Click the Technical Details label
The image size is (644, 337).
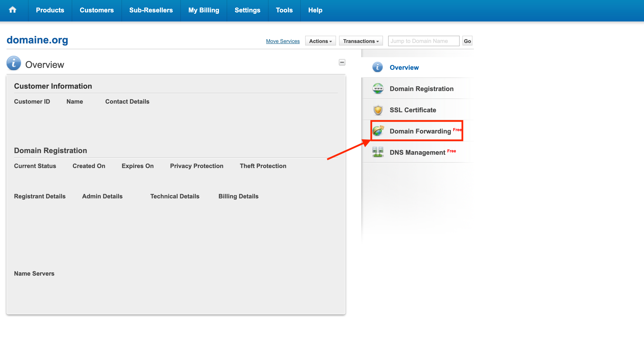(x=175, y=197)
